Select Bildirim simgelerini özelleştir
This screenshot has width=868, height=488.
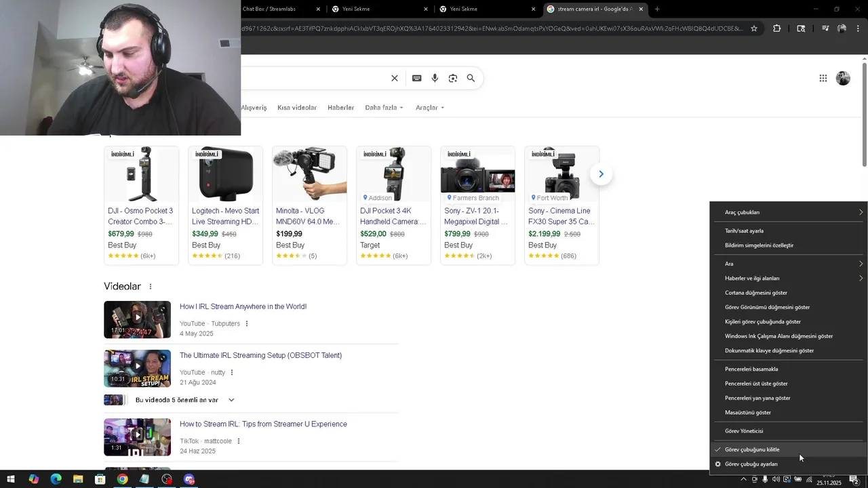pyautogui.click(x=788, y=245)
